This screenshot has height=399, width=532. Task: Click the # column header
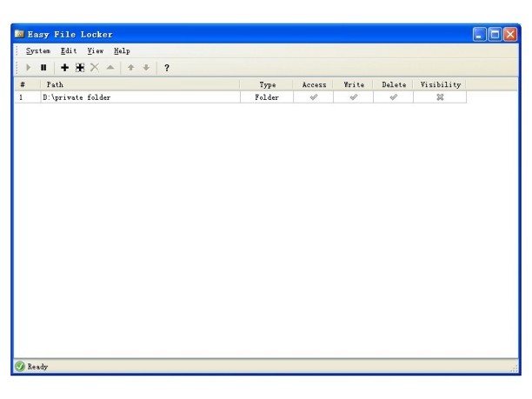tap(27, 84)
